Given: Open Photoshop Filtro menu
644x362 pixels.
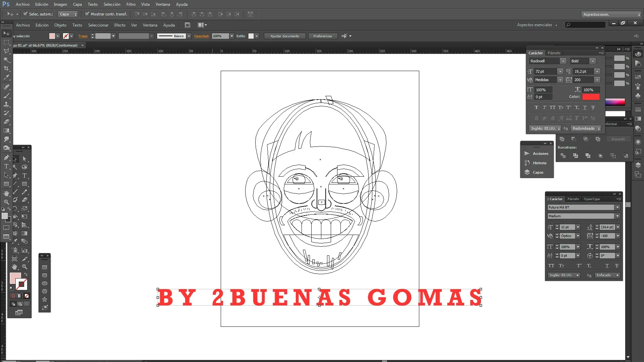Looking at the screenshot, I should [x=131, y=4].
